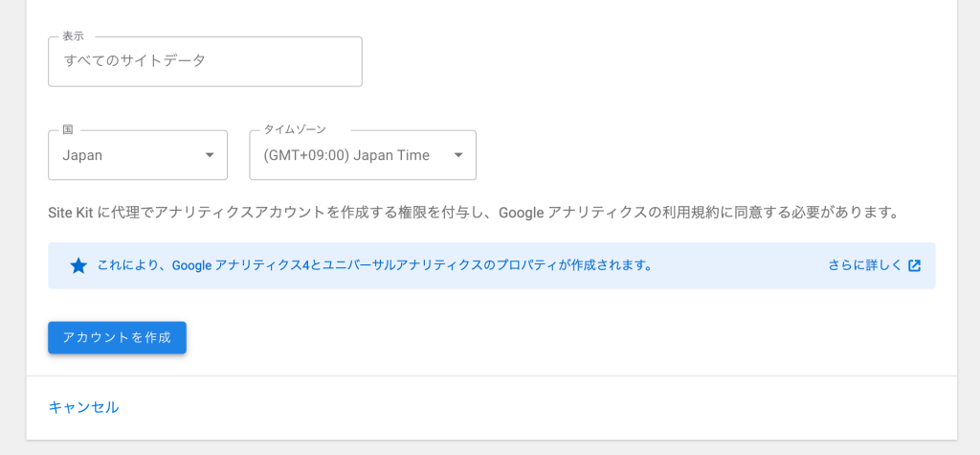Click the タイムゾーン dropdown arrow icon
The width and height of the screenshot is (980, 455).
pos(458,155)
